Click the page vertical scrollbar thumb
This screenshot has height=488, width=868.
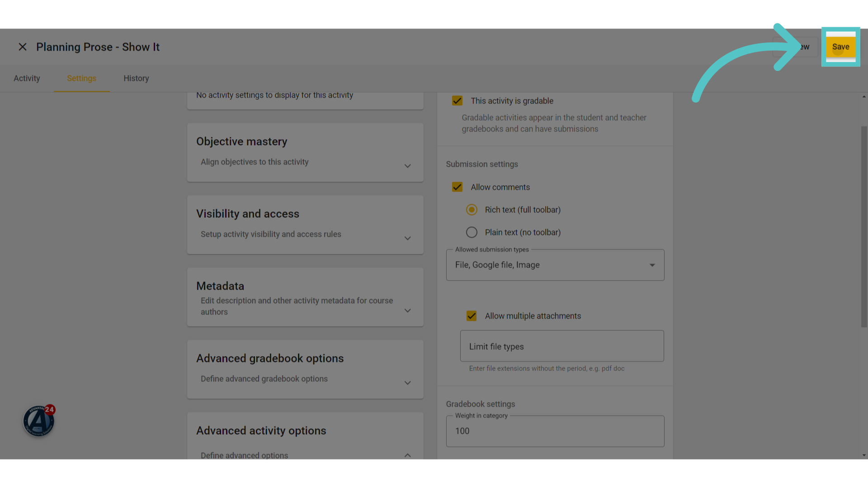click(x=864, y=226)
